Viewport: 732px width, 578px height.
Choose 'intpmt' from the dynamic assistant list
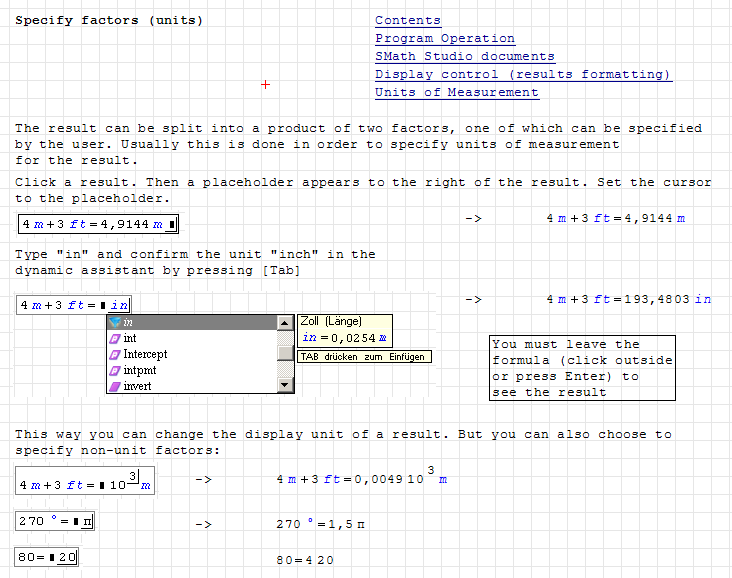coord(138,371)
